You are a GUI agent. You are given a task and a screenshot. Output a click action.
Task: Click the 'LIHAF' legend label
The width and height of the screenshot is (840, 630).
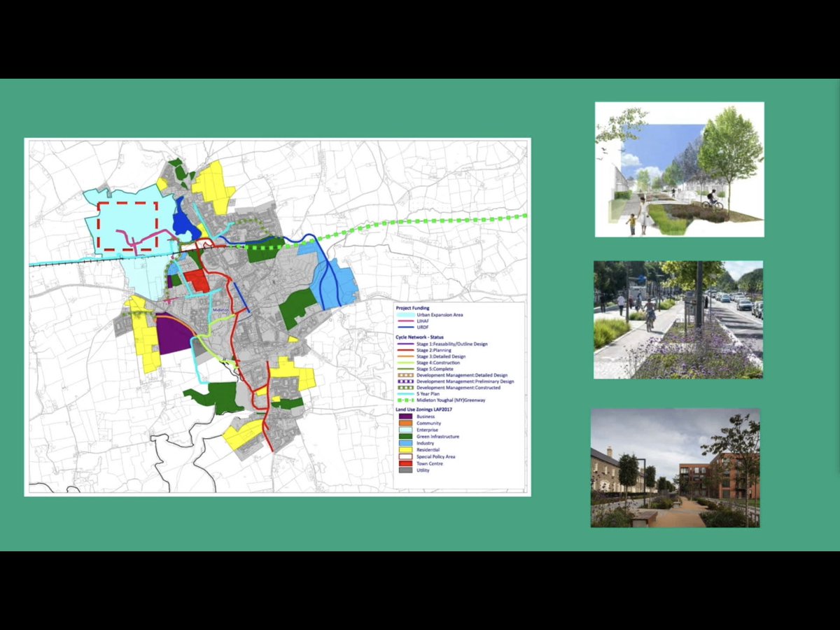click(x=423, y=321)
